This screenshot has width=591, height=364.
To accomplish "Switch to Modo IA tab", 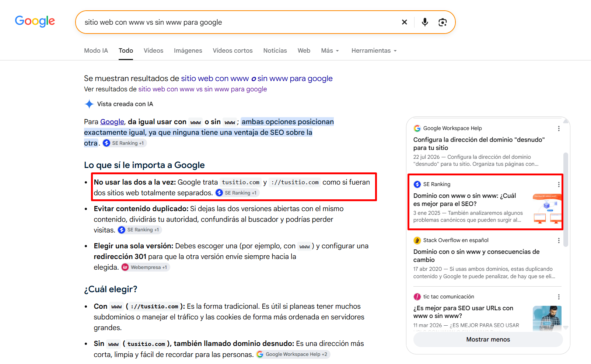I will point(96,50).
